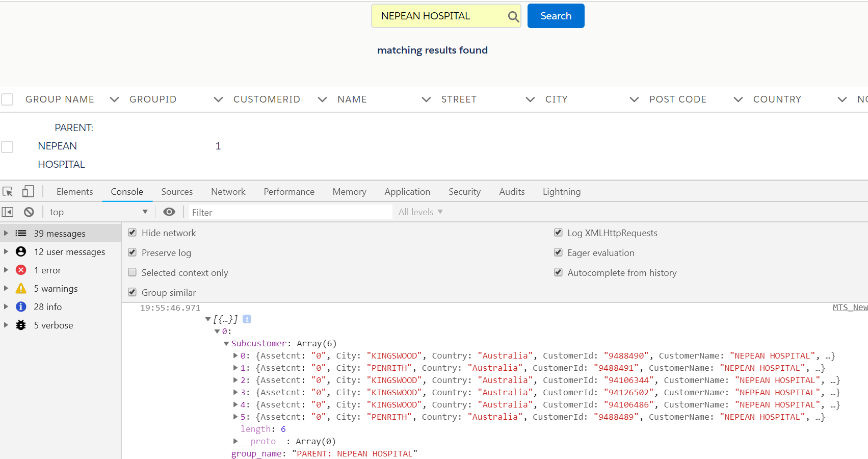Image resolution: width=868 pixels, height=459 pixels.
Task: Create live expression eye icon
Action: pos(169,212)
